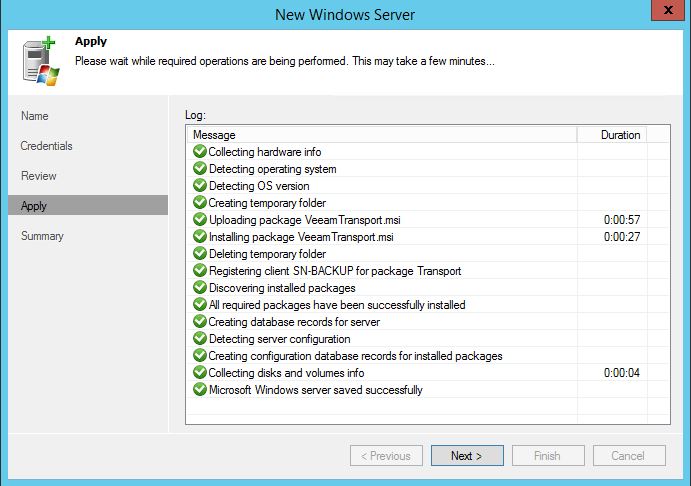Close the New Windows Server dialog

[x=669, y=10]
